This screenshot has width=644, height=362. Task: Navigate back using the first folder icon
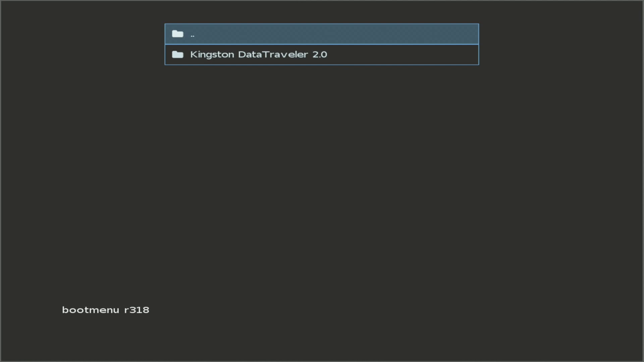point(177,34)
